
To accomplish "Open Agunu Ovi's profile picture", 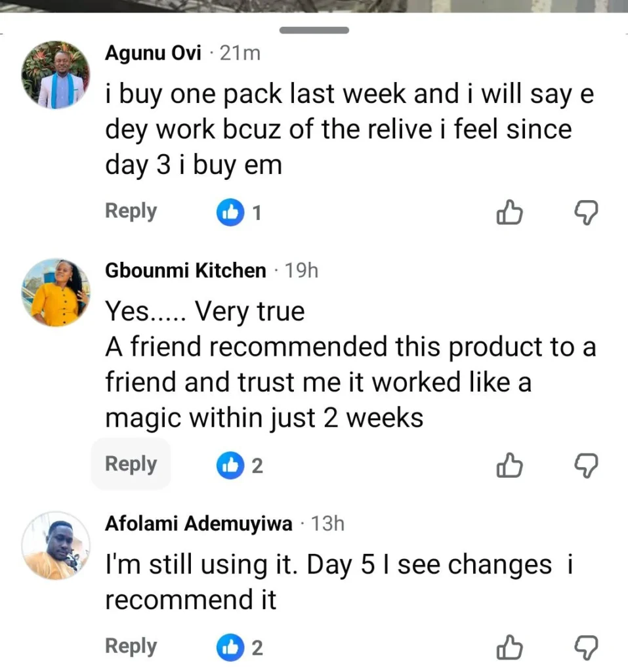I will 56,75.
